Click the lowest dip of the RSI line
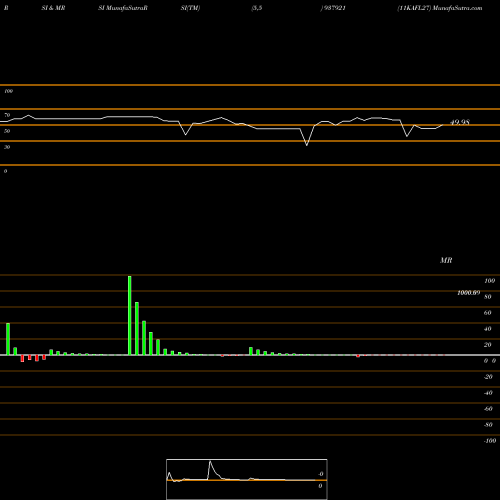Image resolution: width=500 pixels, height=500 pixels. [307, 145]
